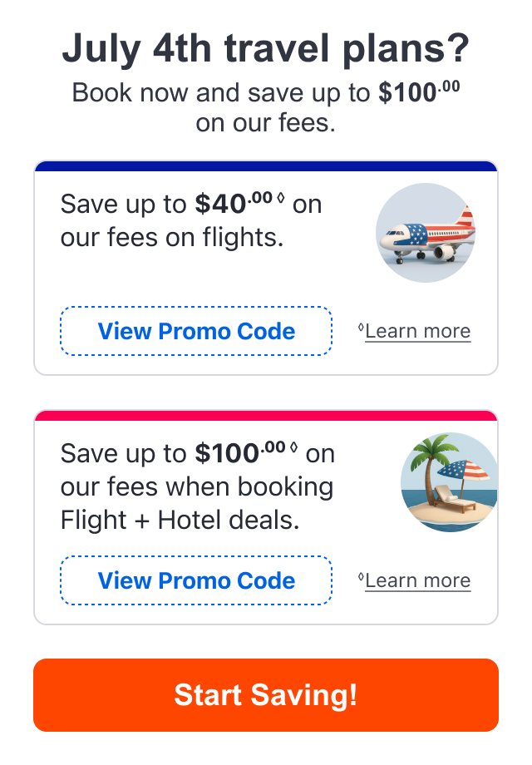Image resolution: width=532 pixels, height=765 pixels.
Task: Tap the orange Start Saving! button
Action: point(266,695)
